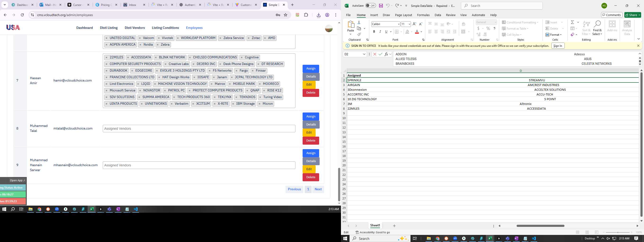Screen dimensions: 644x242
Task: Click the Excel zoom slider
Action: (617, 232)
